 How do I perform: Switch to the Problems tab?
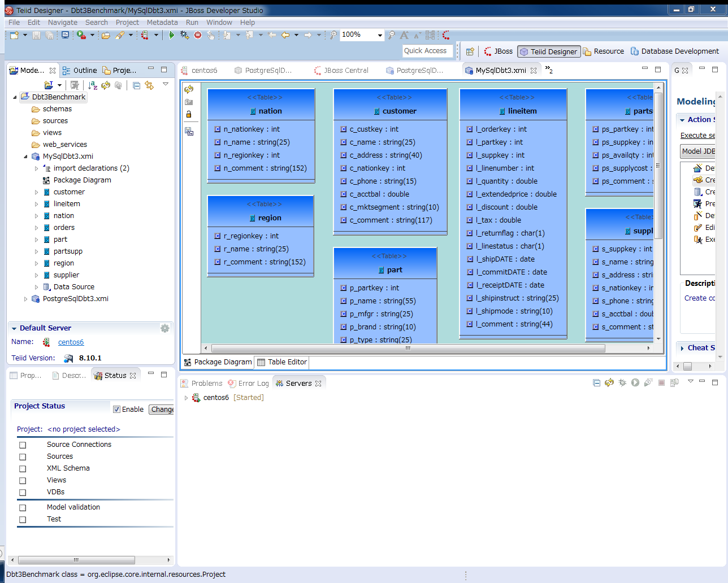pyautogui.click(x=201, y=384)
